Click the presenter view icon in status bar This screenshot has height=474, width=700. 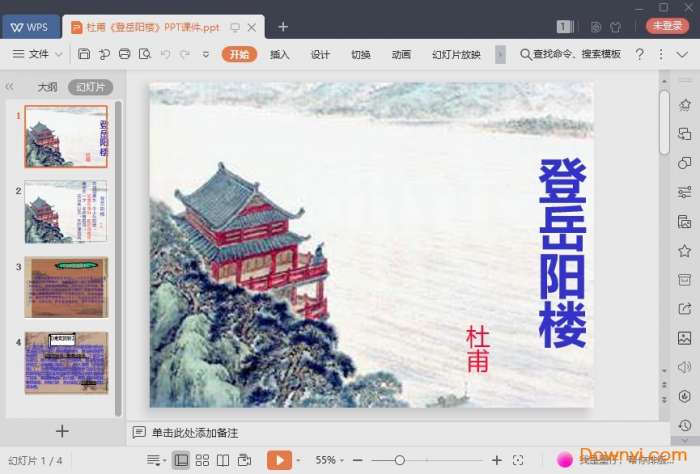point(244,460)
